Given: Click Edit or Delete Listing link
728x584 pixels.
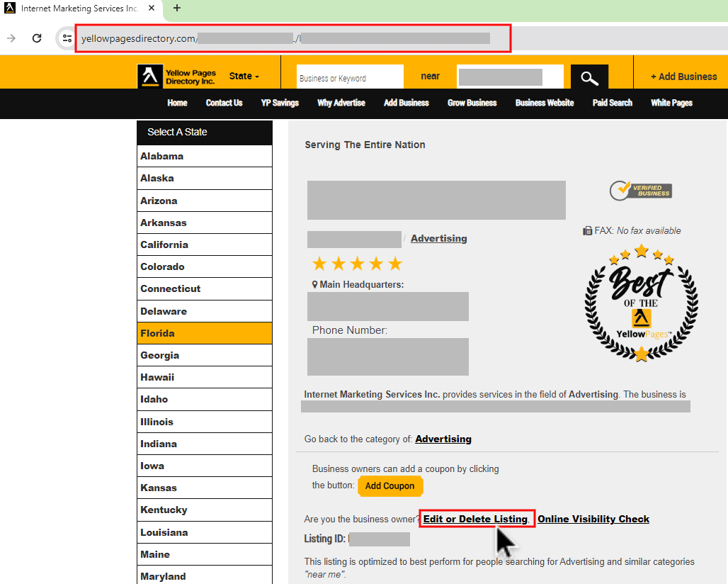Looking at the screenshot, I should [x=475, y=519].
